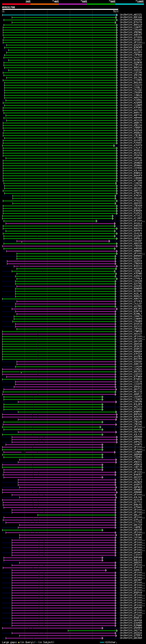146x644 pixels.
Task: Click label UniRef100_A6SS99
Action: coord(131,269)
